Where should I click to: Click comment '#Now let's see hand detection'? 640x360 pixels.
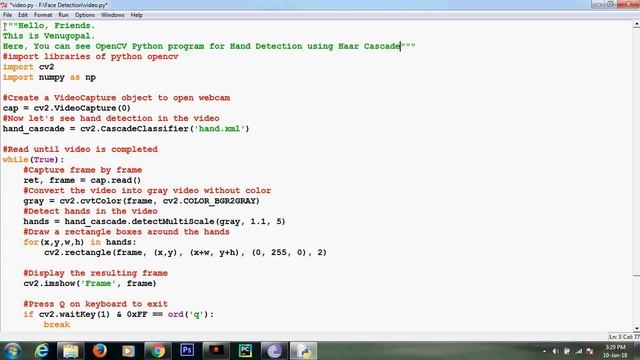point(111,118)
